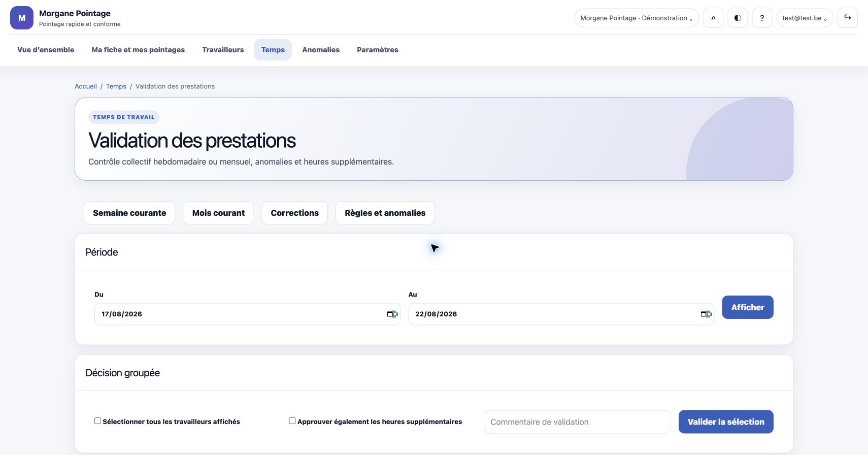
Task: Open Ma fiche et mes pointages
Action: click(x=138, y=50)
